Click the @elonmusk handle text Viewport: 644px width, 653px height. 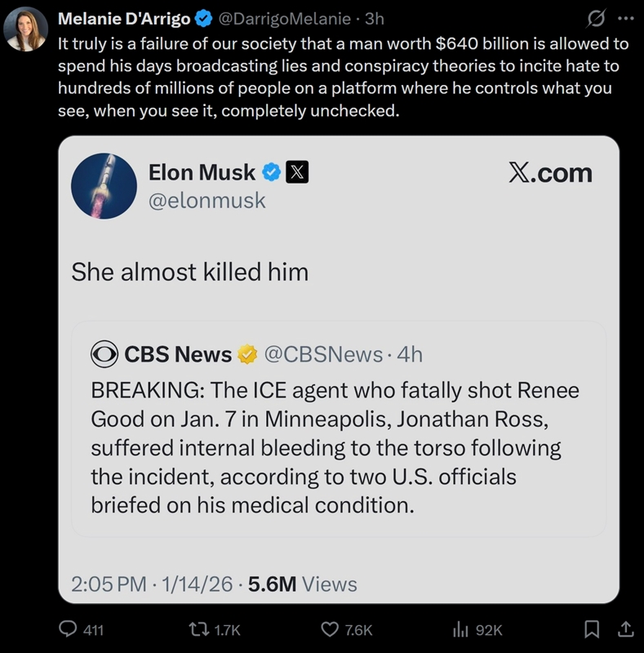[x=207, y=200]
